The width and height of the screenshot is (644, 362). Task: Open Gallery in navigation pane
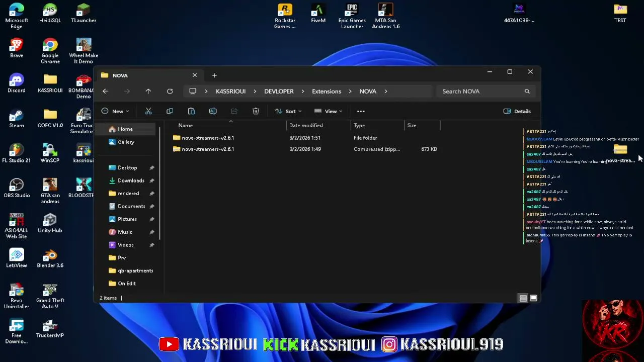tap(126, 142)
